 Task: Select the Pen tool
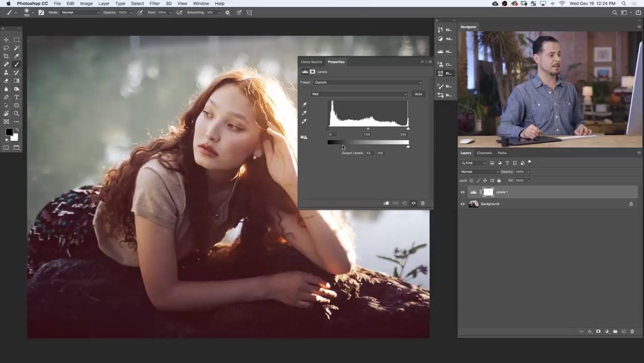pyautogui.click(x=6, y=97)
